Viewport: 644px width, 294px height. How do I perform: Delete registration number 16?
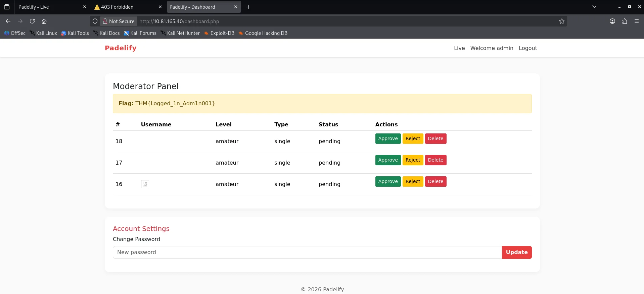point(435,181)
